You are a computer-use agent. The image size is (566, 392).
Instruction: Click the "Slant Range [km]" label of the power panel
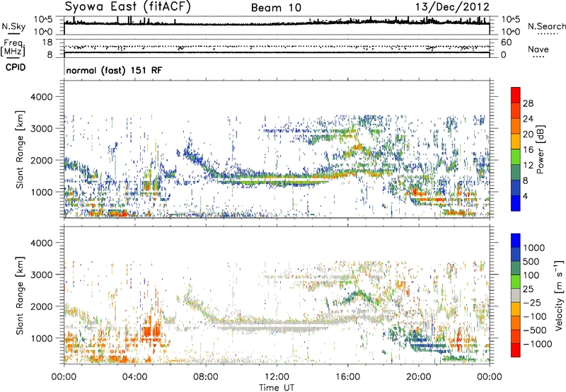coord(20,149)
